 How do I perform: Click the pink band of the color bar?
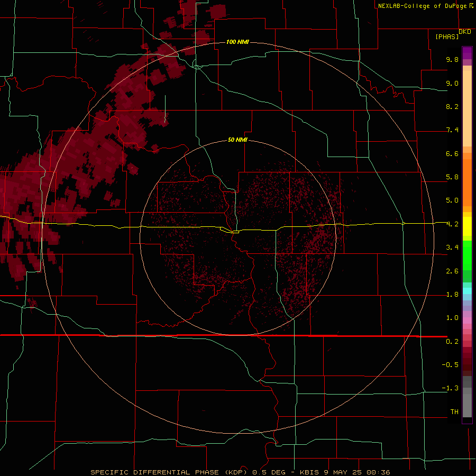[467, 321]
